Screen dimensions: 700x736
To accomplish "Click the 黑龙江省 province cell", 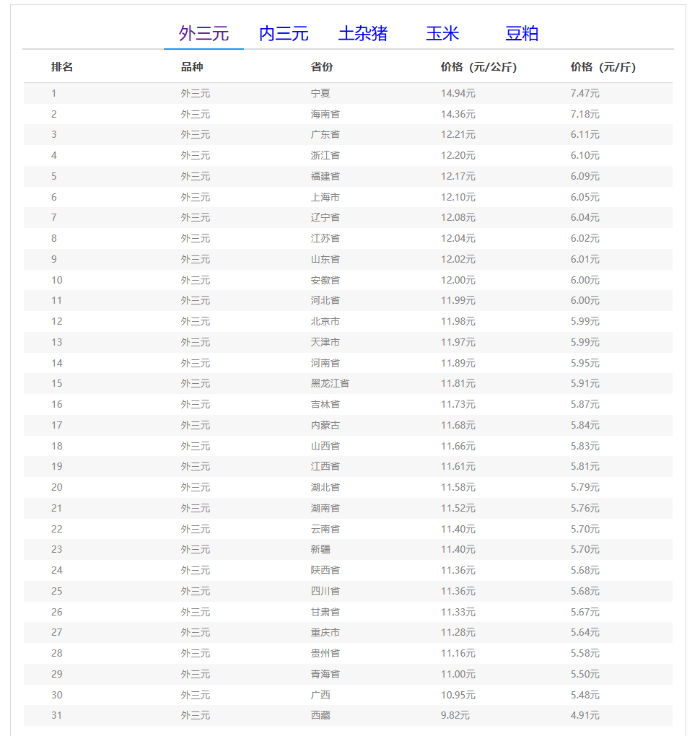I will pos(330,383).
